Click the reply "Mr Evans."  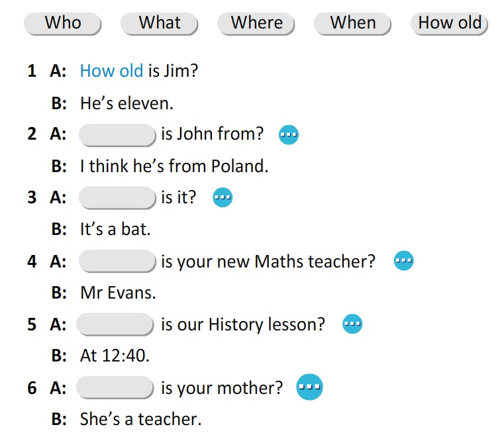click(118, 293)
